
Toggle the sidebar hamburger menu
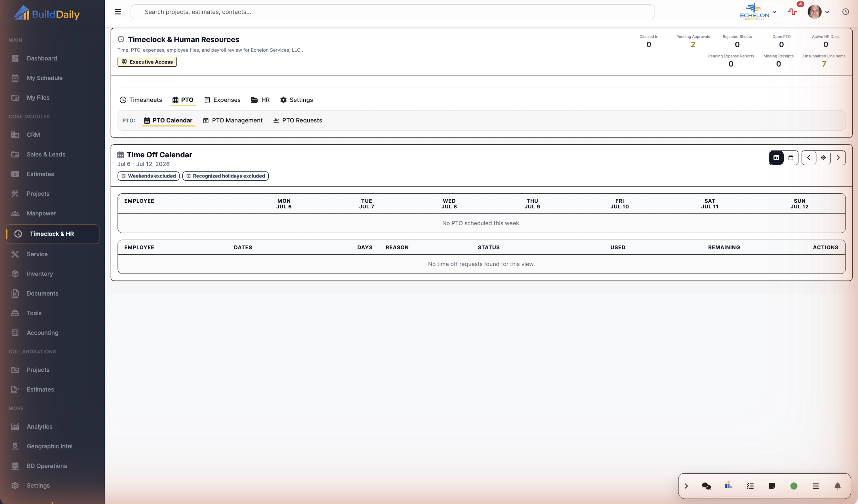118,12
